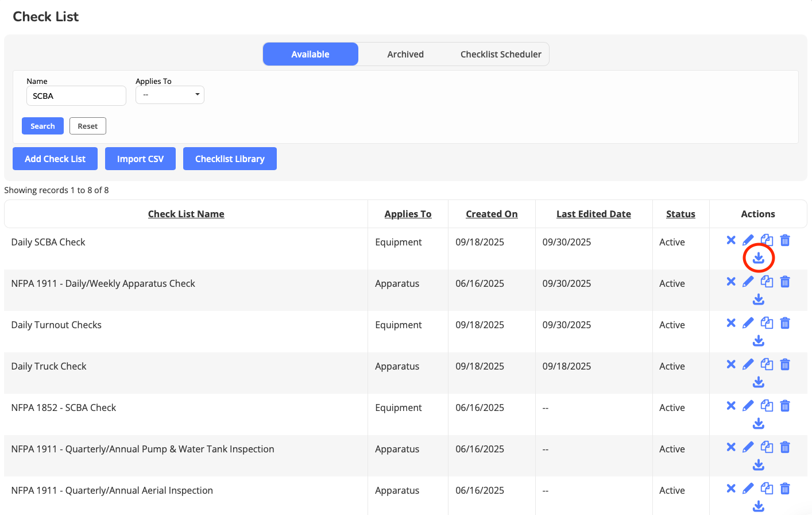This screenshot has height=515, width=812.
Task: Sort by Check List Name column
Action: [186, 214]
